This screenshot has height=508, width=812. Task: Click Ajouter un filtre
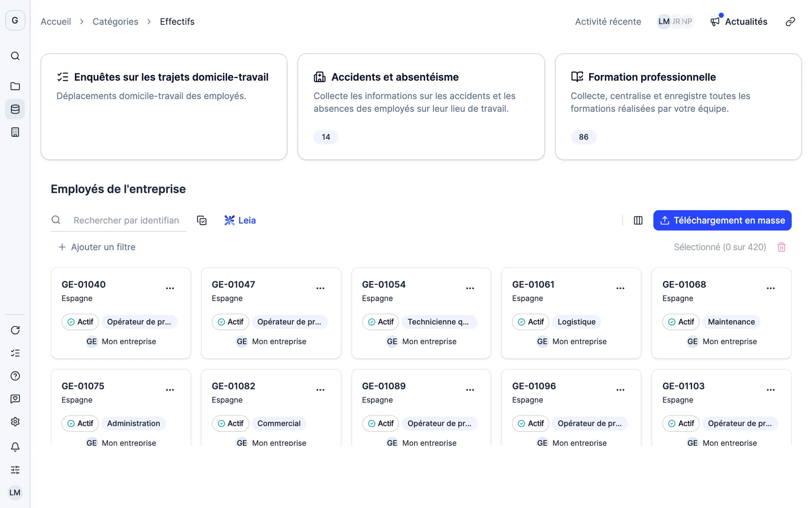[x=97, y=247]
